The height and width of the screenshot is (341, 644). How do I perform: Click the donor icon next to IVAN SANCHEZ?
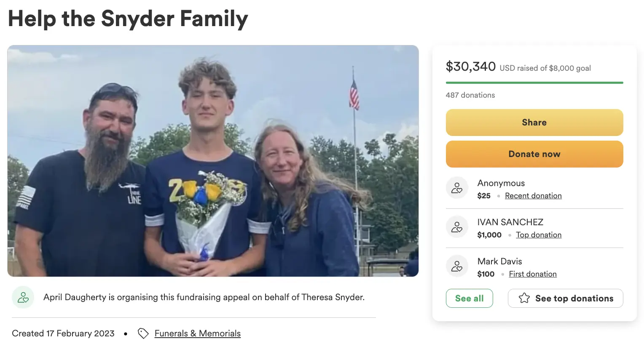pyautogui.click(x=457, y=227)
